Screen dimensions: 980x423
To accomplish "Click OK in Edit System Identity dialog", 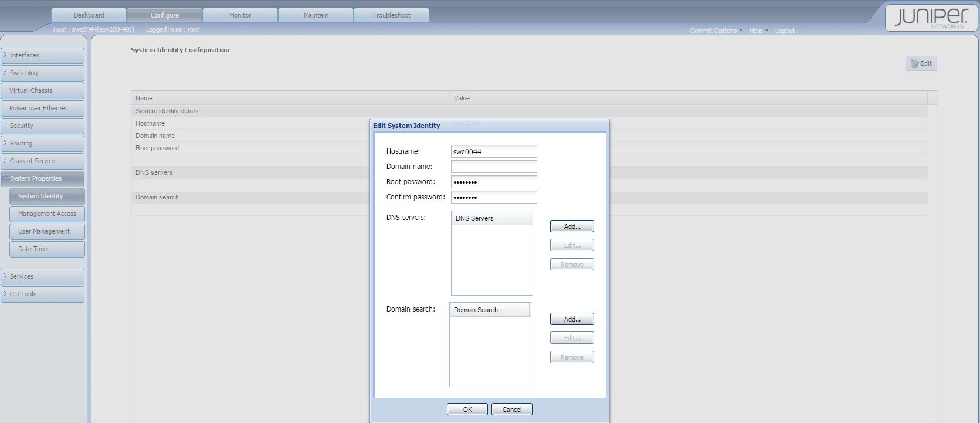I will pyautogui.click(x=467, y=410).
